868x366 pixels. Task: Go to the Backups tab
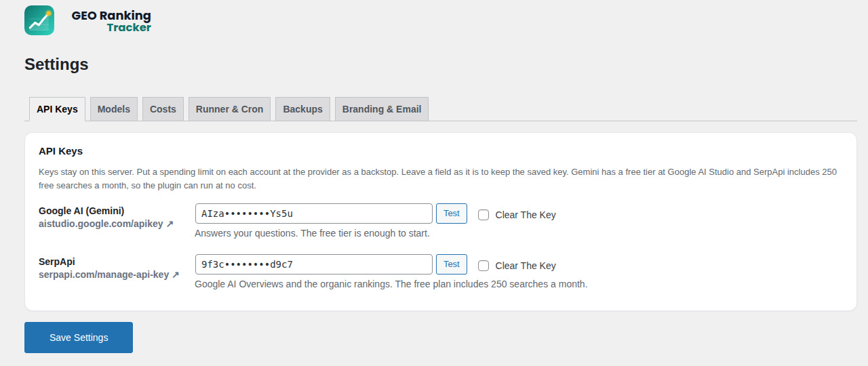coord(302,109)
